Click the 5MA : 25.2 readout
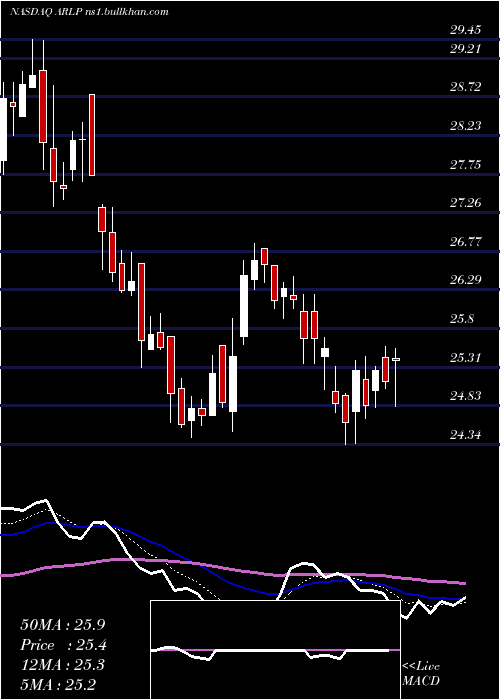Screen dimensions: 500x700 coord(58,684)
